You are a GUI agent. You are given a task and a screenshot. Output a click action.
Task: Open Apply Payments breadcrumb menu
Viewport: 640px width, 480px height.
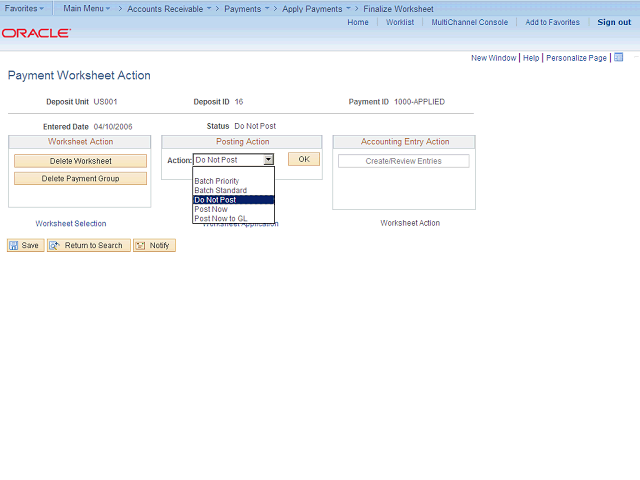click(x=316, y=9)
